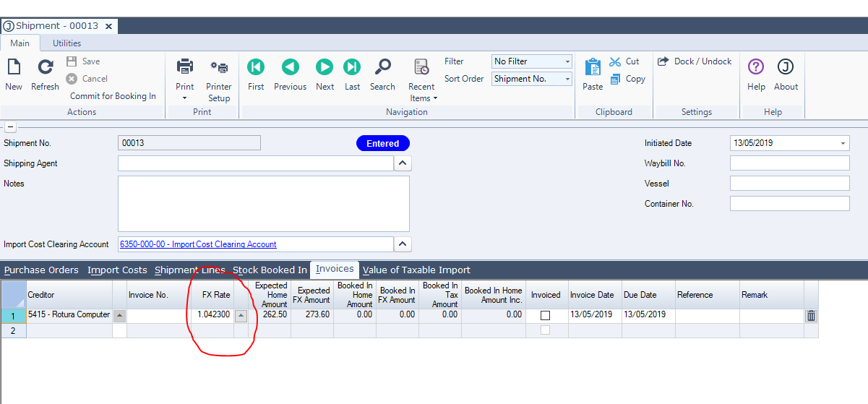
Task: Delete row 1 with trash icon
Action: (x=811, y=316)
